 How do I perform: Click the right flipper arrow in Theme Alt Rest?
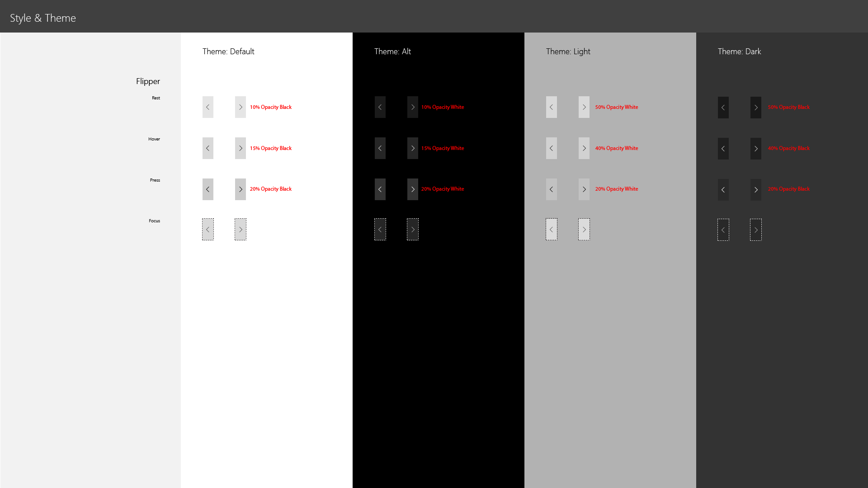tap(413, 107)
